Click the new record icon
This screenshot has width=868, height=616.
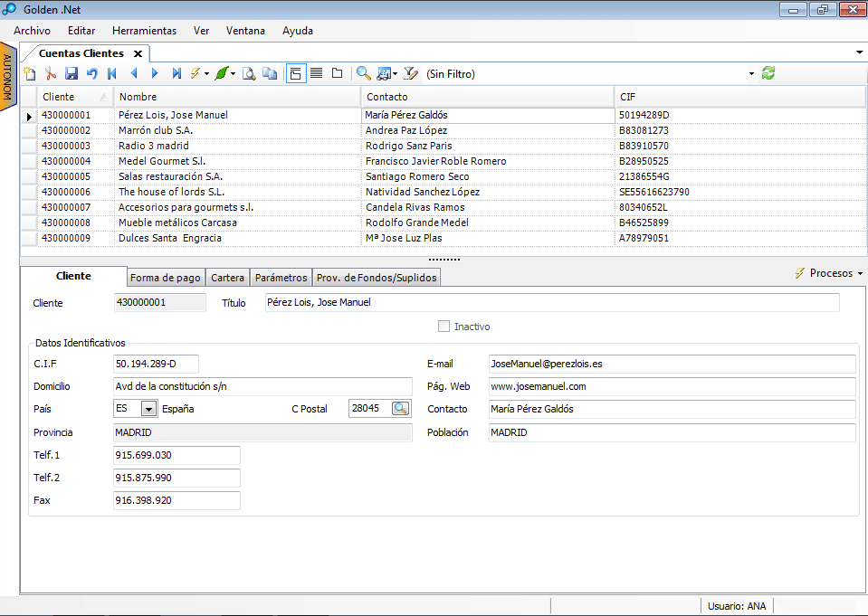(x=30, y=74)
